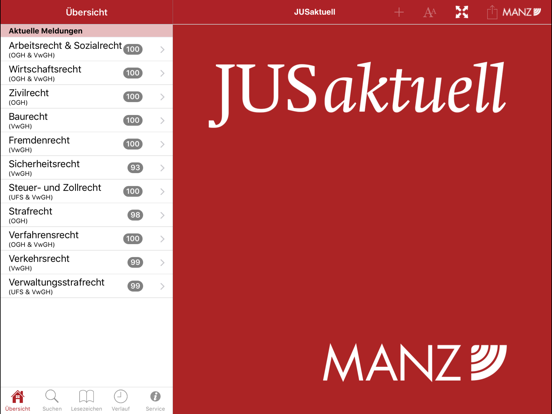The width and height of the screenshot is (552, 414).
Task: Click the chevron on Verkehrsrecht row
Action: (x=162, y=263)
